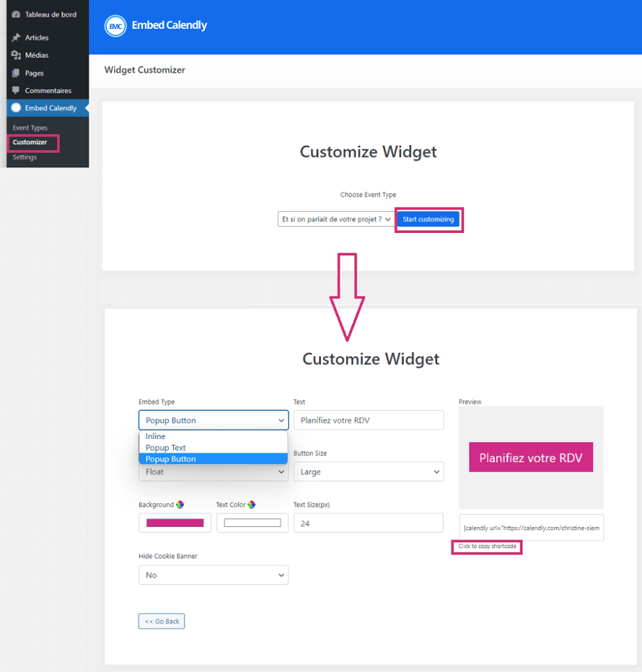Open the Background color wheel icon
The height and width of the screenshot is (672, 642).
(180, 505)
